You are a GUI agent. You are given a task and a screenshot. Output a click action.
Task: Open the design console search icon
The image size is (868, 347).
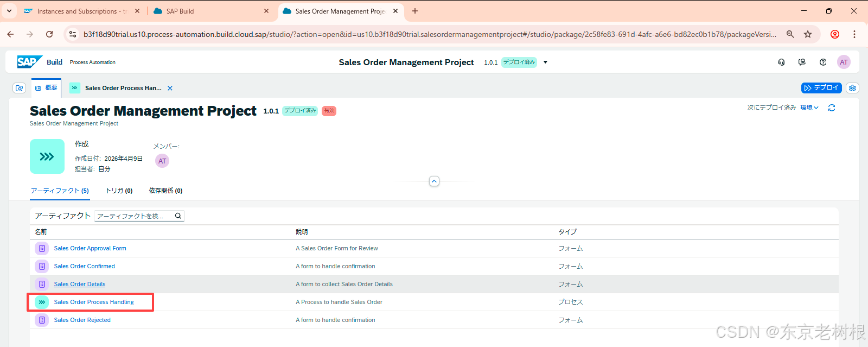coord(20,88)
